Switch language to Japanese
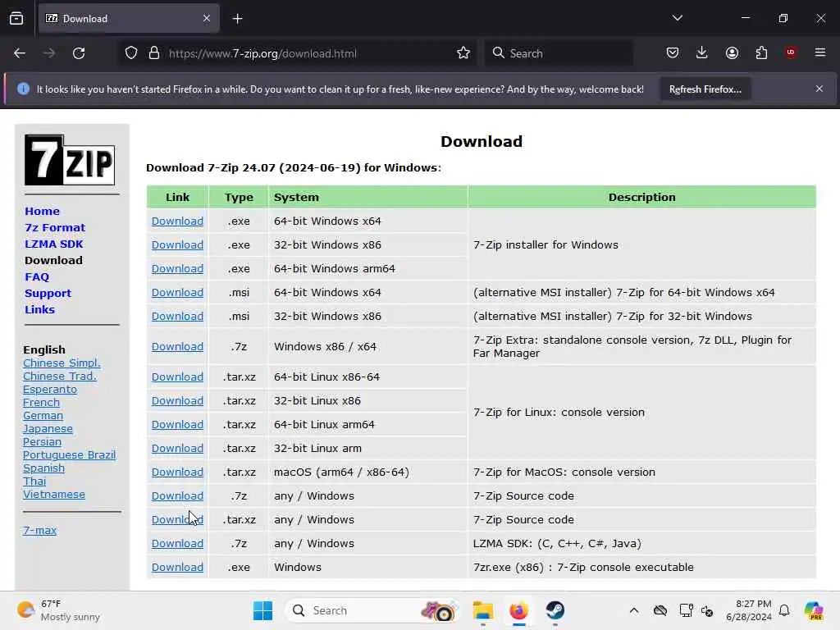Image resolution: width=840 pixels, height=630 pixels. (48, 428)
